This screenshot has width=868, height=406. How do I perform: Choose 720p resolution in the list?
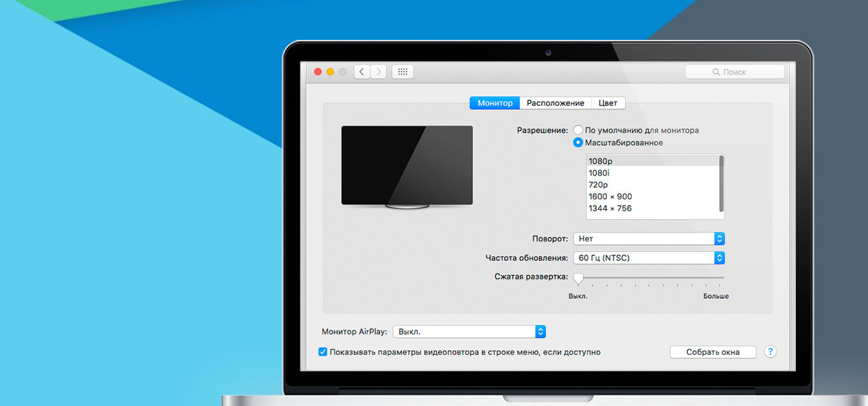652,185
